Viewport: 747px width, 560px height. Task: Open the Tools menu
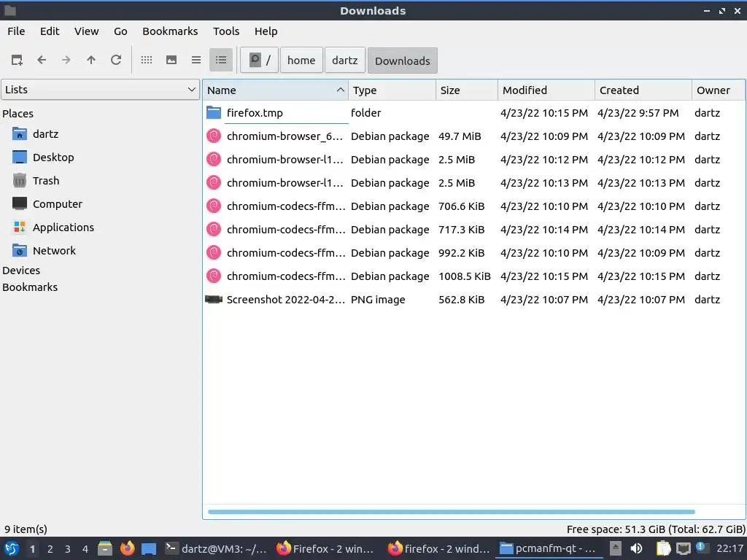tap(226, 31)
